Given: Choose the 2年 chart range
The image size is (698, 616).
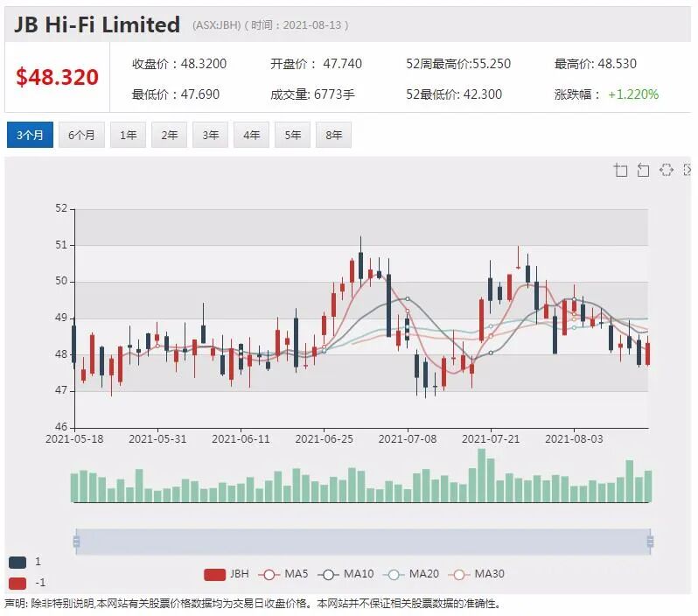Looking at the screenshot, I should click(x=169, y=135).
